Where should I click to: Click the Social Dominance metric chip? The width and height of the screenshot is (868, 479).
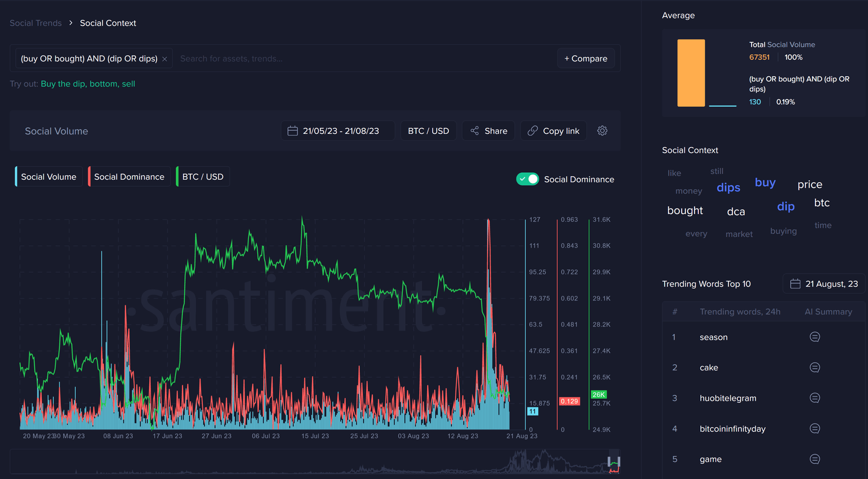129,177
